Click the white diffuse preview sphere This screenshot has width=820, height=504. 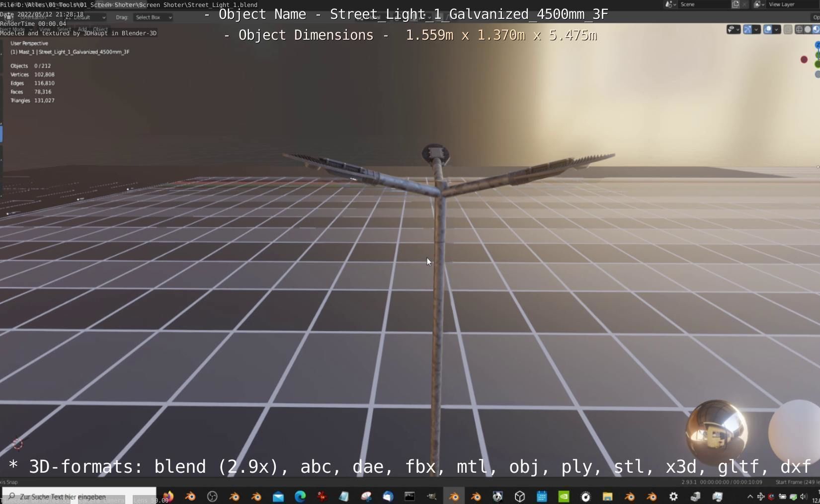tap(794, 432)
